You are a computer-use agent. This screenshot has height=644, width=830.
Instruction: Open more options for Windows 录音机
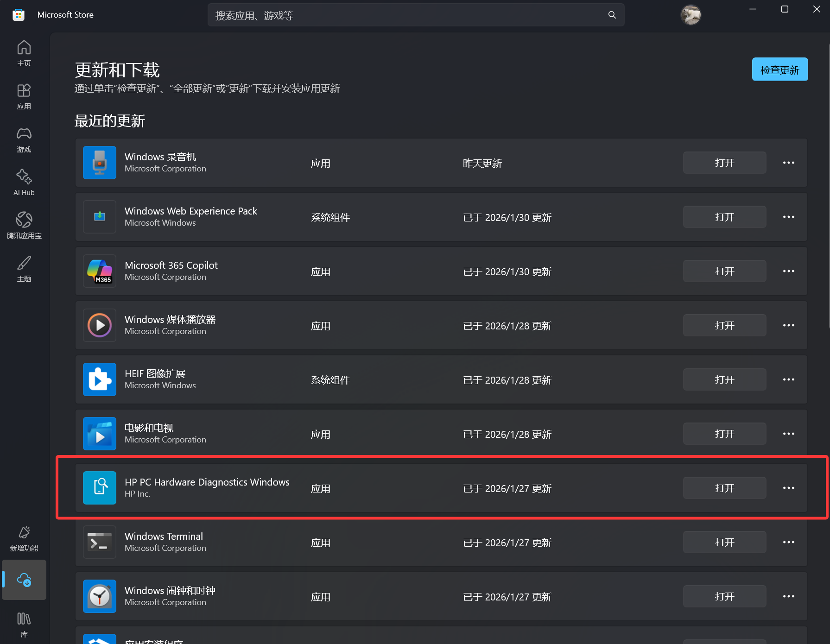point(788,163)
